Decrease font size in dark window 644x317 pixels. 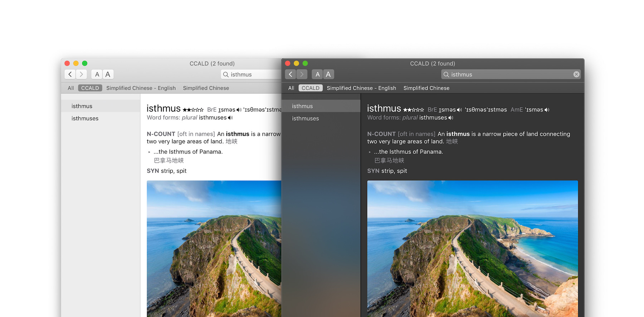(x=317, y=74)
